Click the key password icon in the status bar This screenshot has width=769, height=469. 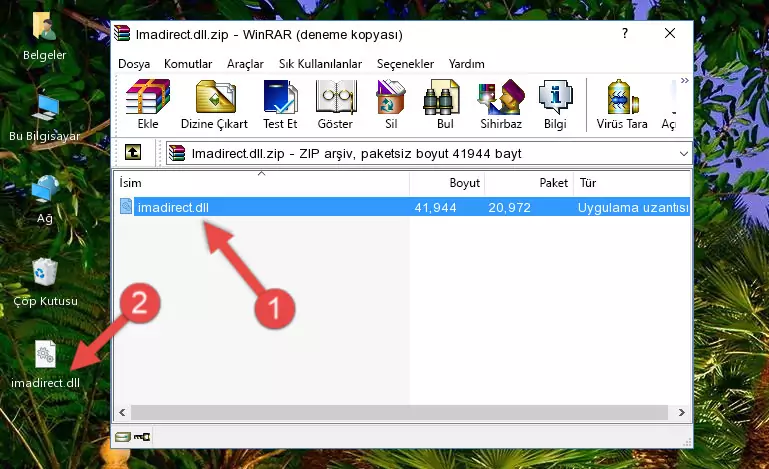click(142, 437)
